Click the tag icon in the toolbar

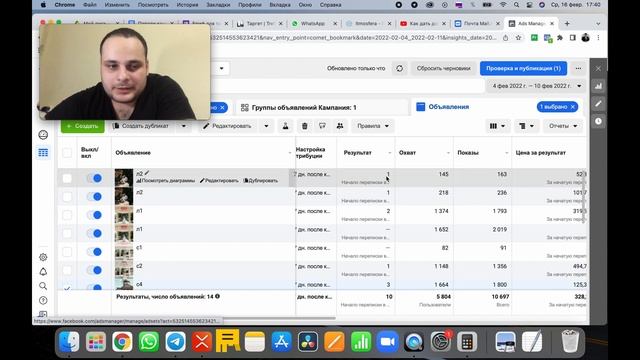coord(322,126)
